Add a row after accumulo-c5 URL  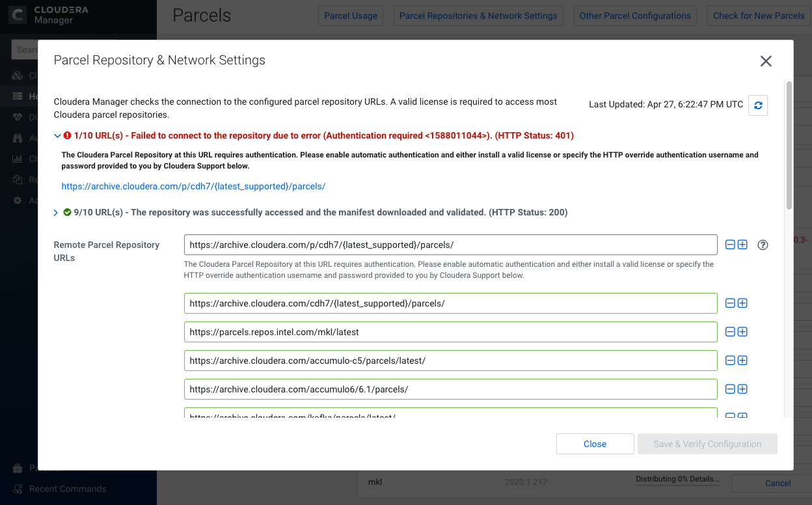coord(742,361)
